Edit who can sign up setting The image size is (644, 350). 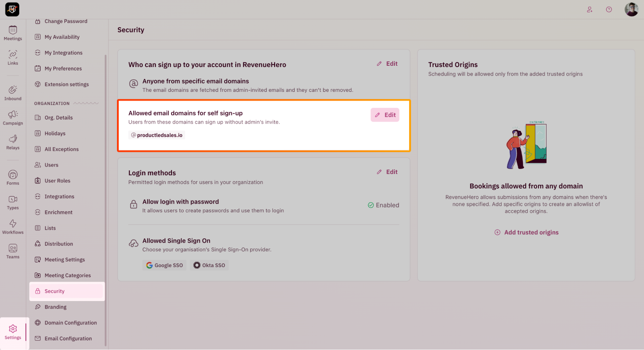pos(387,63)
